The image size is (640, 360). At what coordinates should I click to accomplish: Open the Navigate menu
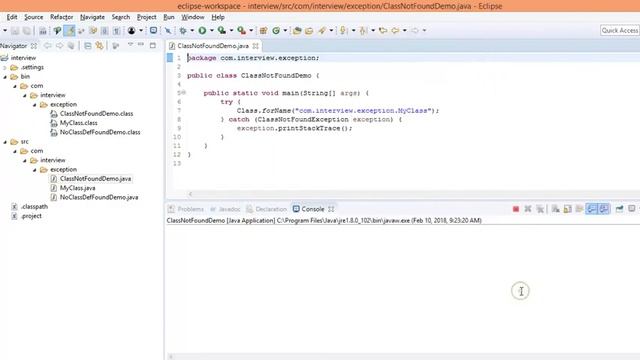(x=92, y=17)
